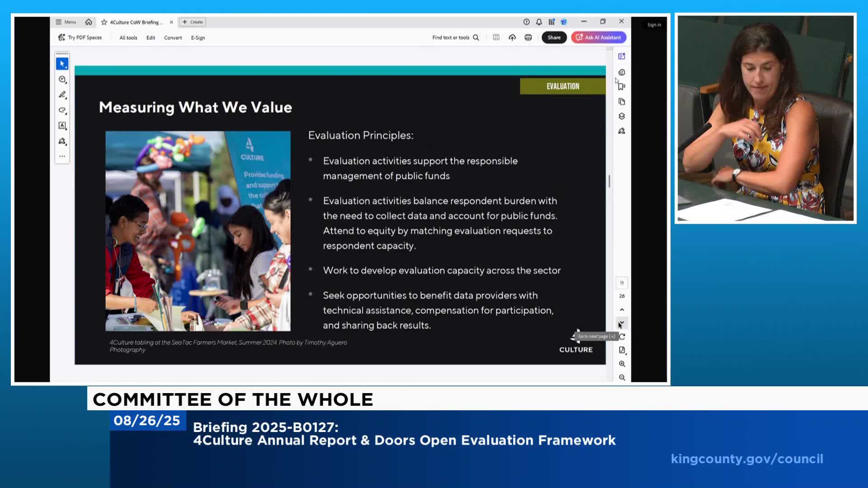
Task: Click Ask AI Assistant button
Action: point(599,38)
